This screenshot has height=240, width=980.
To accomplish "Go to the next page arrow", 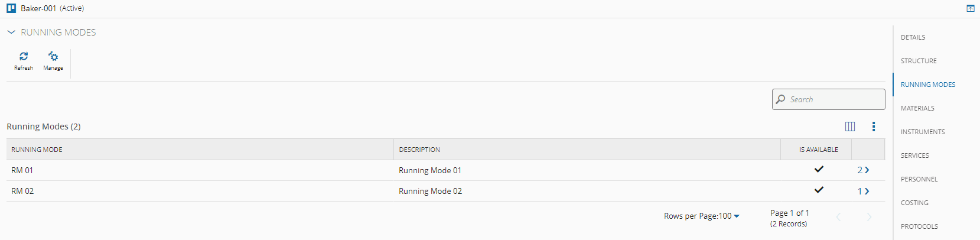I will pyautogui.click(x=869, y=218).
